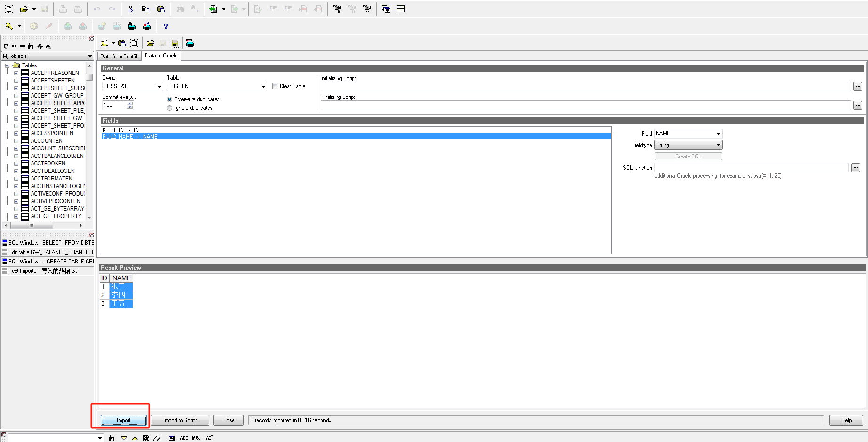Select Edit table GW_BALANCE_TRANSFER window entry
Screen dimensions: 868x442
[x=48, y=252]
